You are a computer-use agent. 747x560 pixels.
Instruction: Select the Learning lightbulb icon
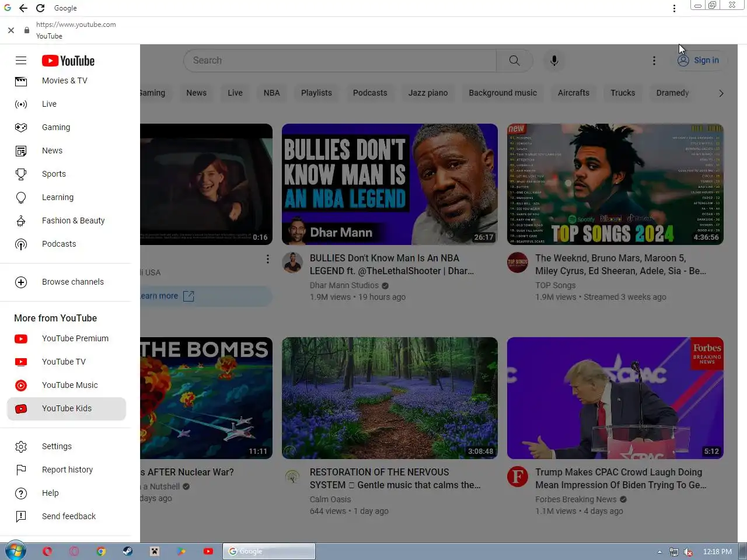point(21,198)
